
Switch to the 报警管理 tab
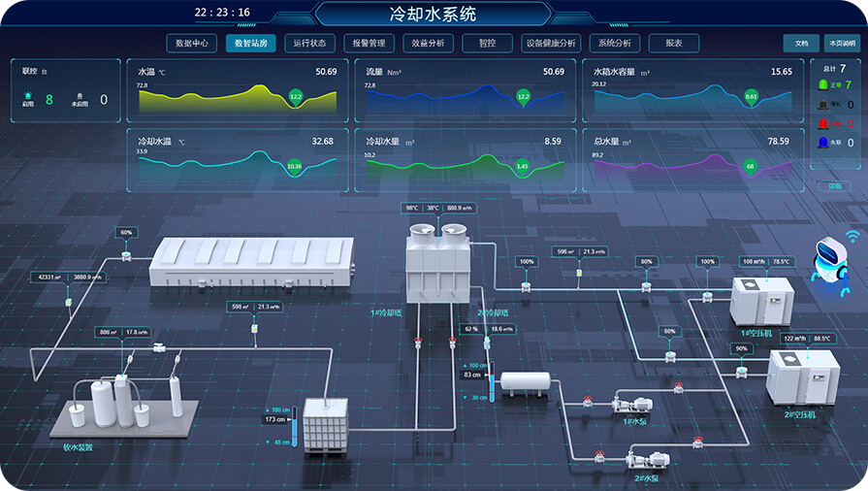[369, 44]
